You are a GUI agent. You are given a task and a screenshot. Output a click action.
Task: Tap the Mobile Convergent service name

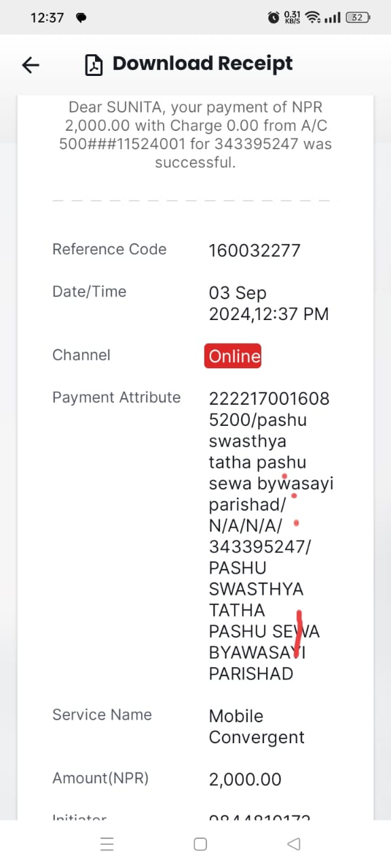tap(257, 727)
